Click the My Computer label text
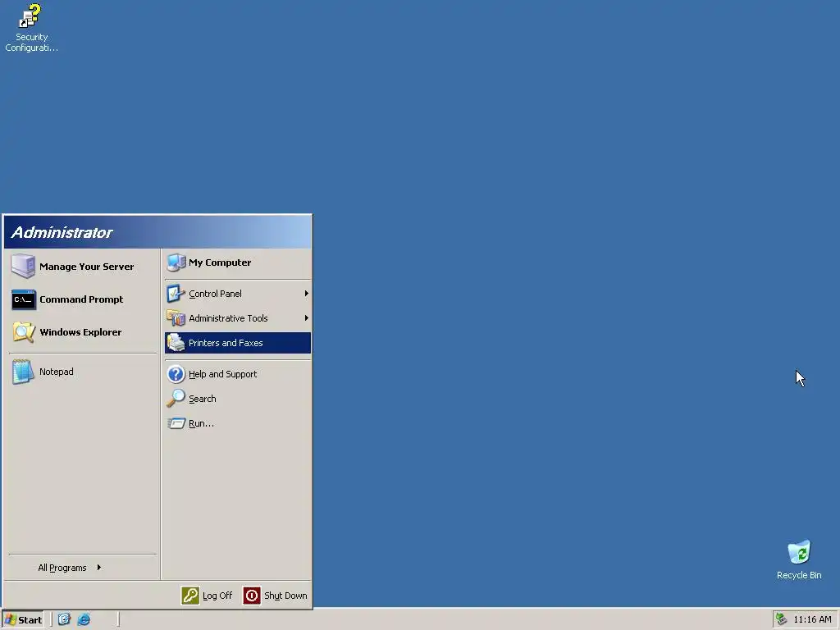The width and height of the screenshot is (840, 630). click(x=220, y=262)
